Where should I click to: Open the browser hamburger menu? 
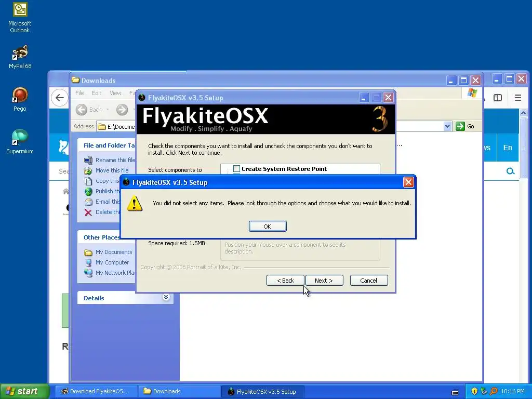[518, 98]
